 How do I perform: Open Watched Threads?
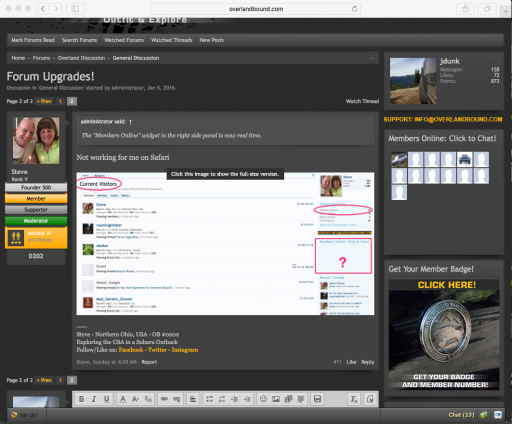pyautogui.click(x=172, y=40)
